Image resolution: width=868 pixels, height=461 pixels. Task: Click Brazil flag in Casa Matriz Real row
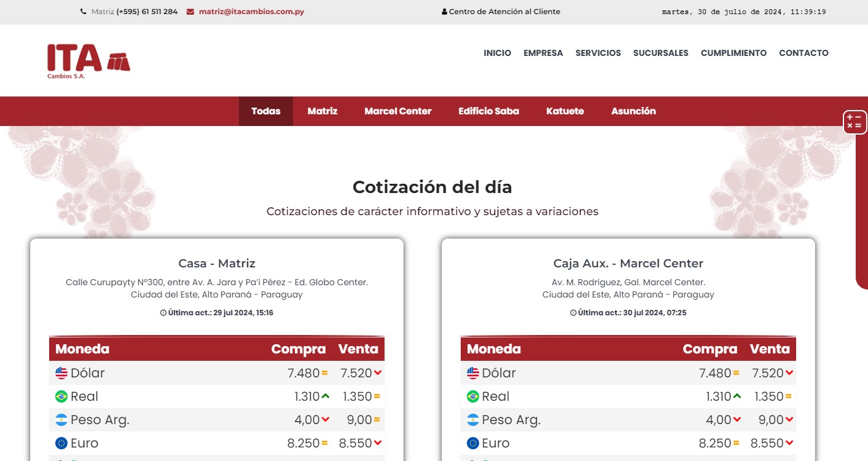61,396
